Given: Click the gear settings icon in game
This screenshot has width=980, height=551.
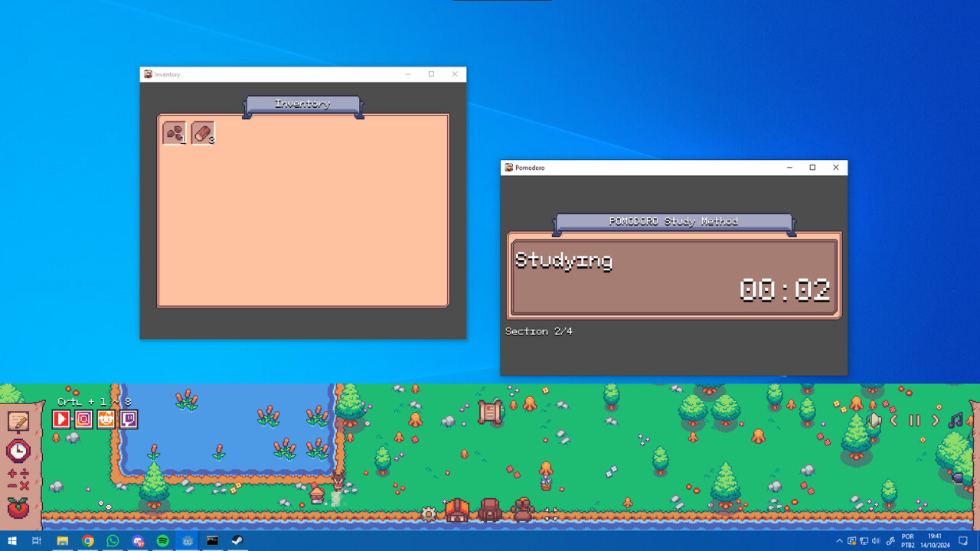Looking at the screenshot, I should point(429,514).
